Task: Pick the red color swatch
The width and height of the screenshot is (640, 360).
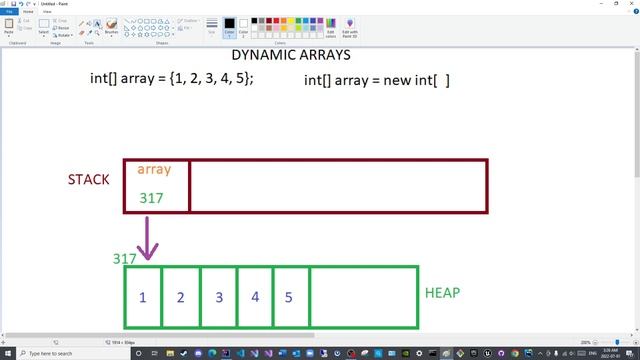Action: click(276, 20)
